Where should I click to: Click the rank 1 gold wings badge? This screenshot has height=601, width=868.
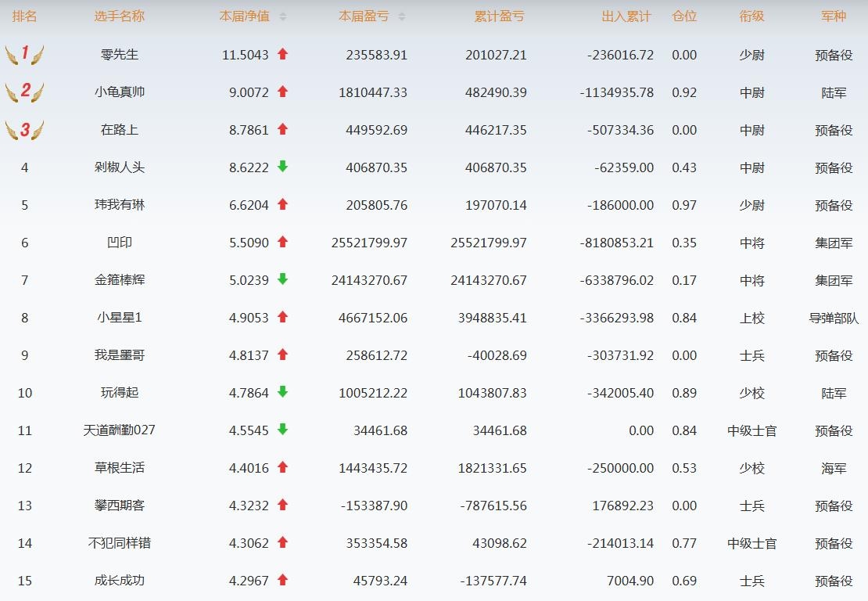[24, 54]
